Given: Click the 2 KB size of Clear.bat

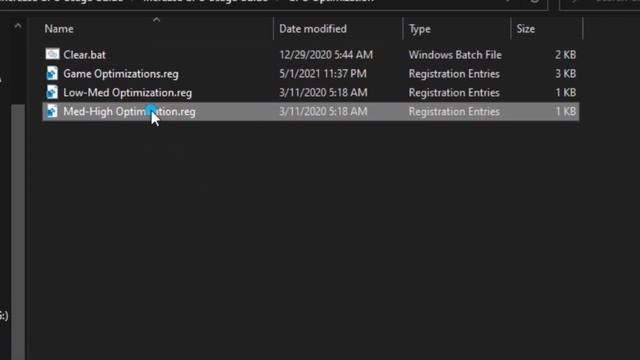Looking at the screenshot, I should [565, 55].
